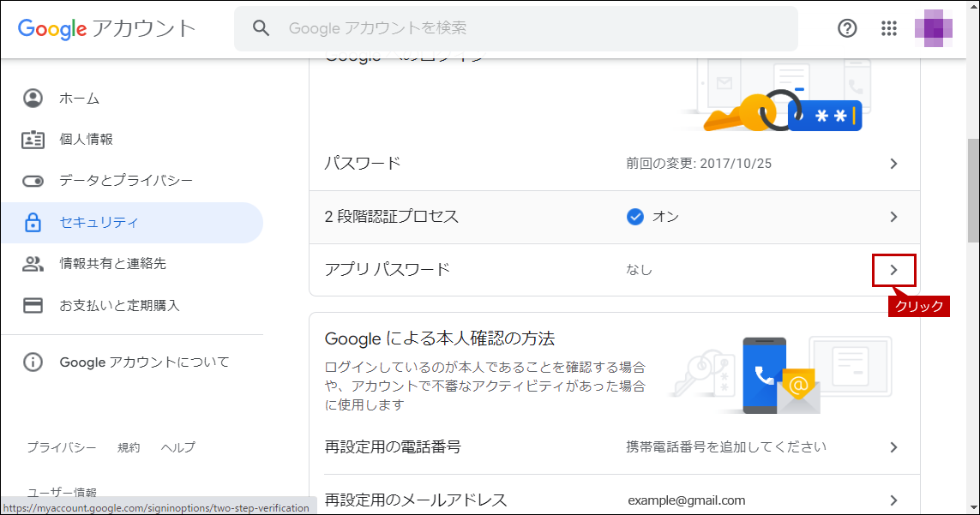980x515 pixels.
Task: Click the データとプライバシー toggle icon
Action: pos(33,181)
